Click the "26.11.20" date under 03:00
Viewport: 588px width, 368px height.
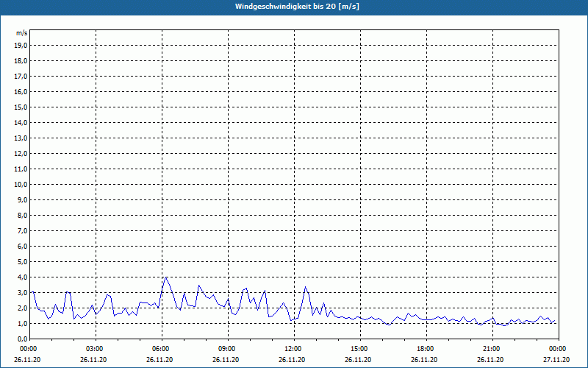coord(93,360)
